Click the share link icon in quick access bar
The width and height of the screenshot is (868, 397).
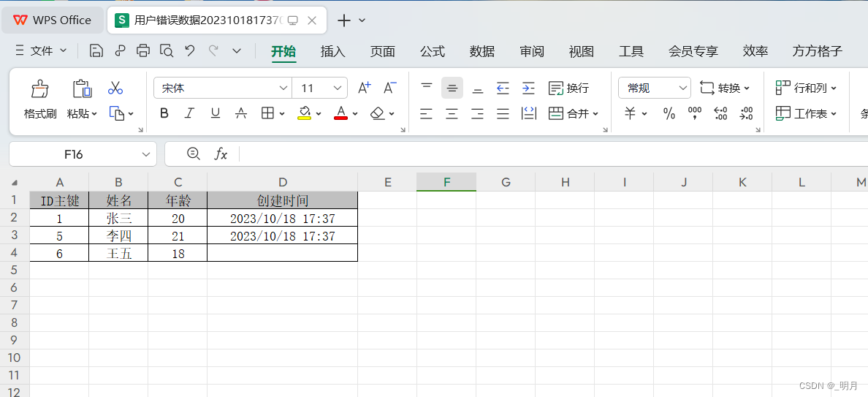[120, 51]
